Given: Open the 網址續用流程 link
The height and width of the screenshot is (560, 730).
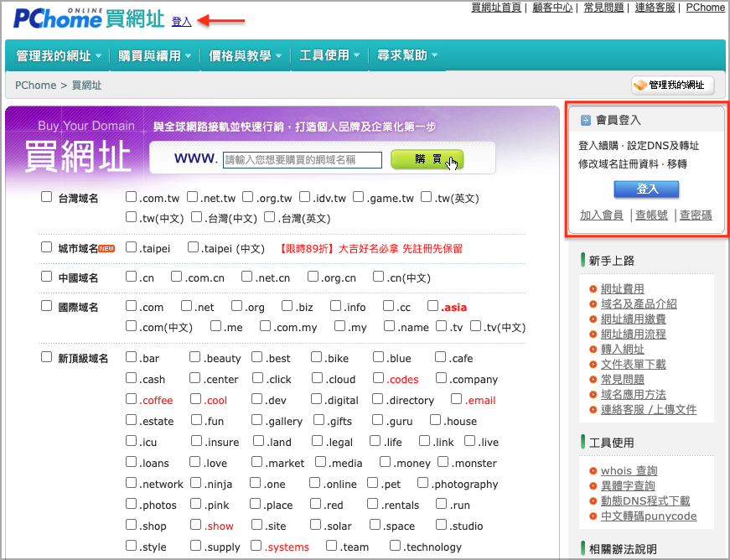Looking at the screenshot, I should [x=633, y=334].
